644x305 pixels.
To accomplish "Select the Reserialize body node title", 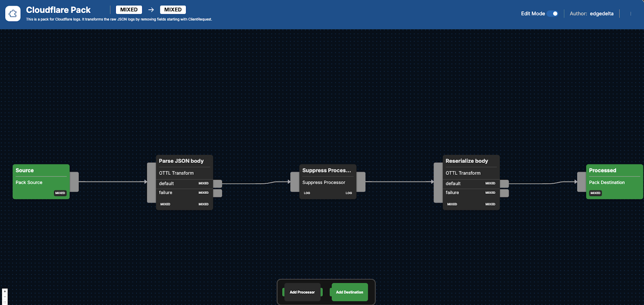I will [x=467, y=161].
